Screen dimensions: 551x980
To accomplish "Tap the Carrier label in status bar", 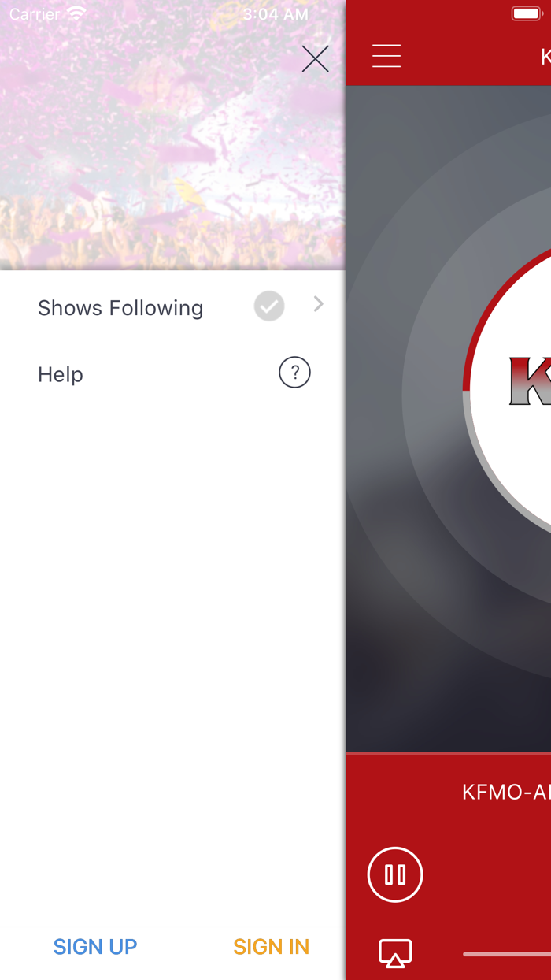I will [35, 14].
